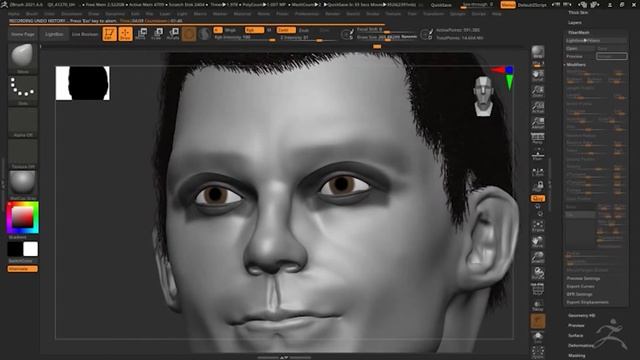Image resolution: width=640 pixels, height=360 pixels.
Task: Adjust the Z Intensity slider
Action: click(x=307, y=38)
